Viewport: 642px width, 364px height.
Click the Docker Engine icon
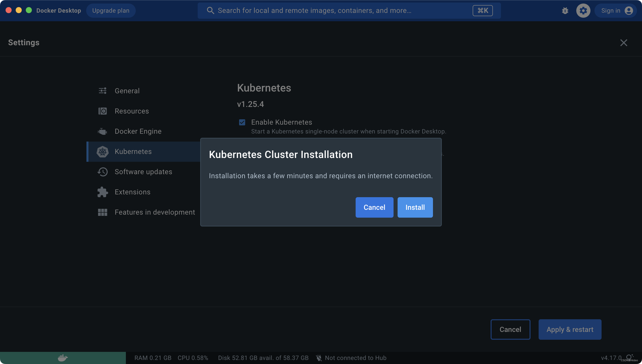click(103, 131)
